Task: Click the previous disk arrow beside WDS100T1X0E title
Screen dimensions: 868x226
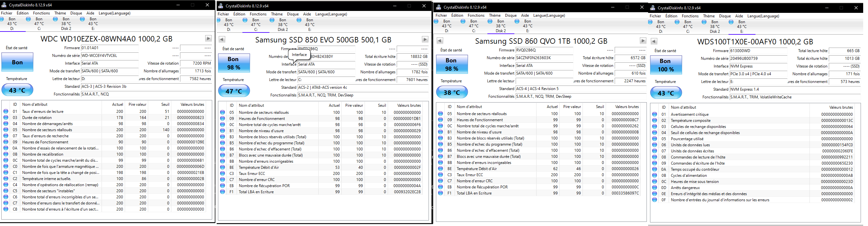Action: [654, 41]
